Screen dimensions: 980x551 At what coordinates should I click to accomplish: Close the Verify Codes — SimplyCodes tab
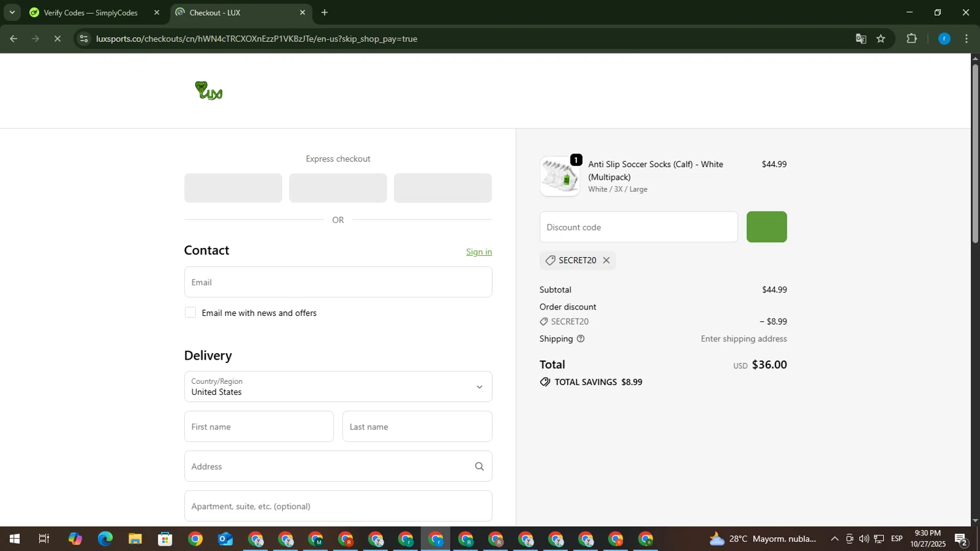click(156, 12)
